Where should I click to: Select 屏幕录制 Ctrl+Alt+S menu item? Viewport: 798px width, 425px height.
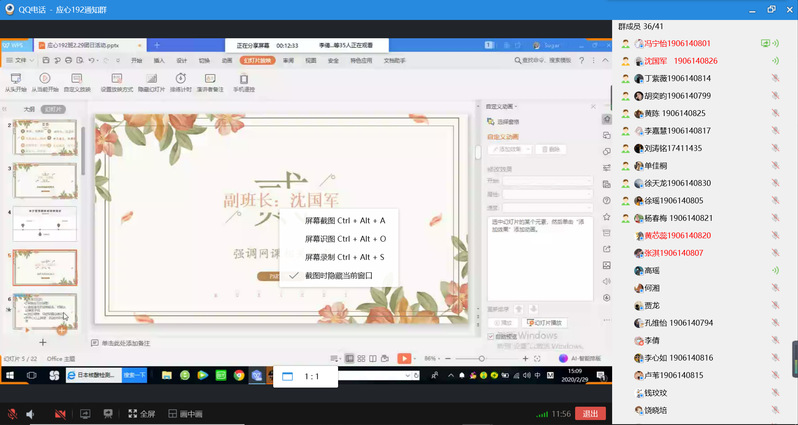tap(344, 257)
